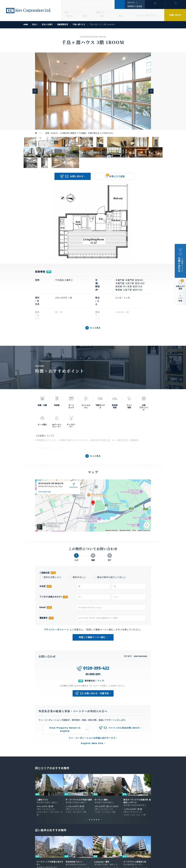The image size is (186, 868).
Task: Click HOME in the breadcrumb
Action: pos(26,25)
